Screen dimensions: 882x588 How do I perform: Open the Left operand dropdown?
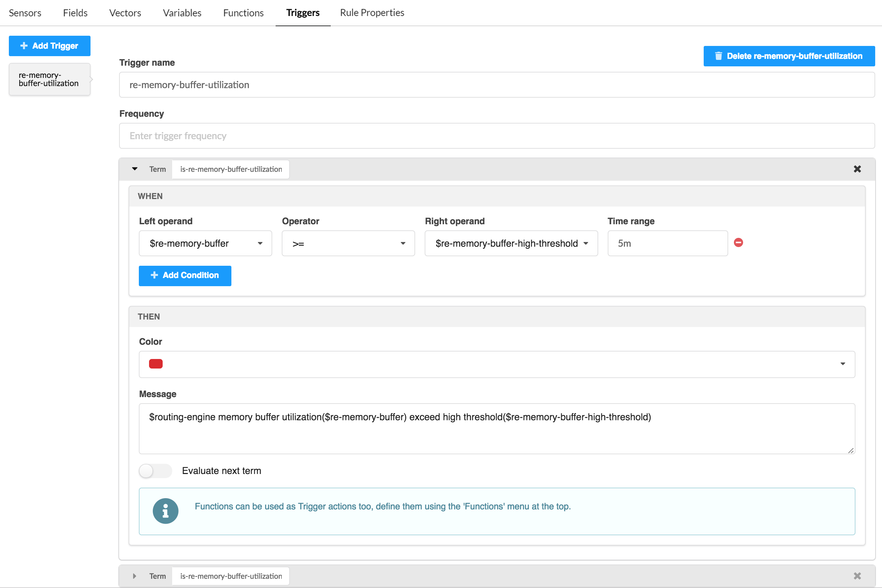[x=205, y=243]
